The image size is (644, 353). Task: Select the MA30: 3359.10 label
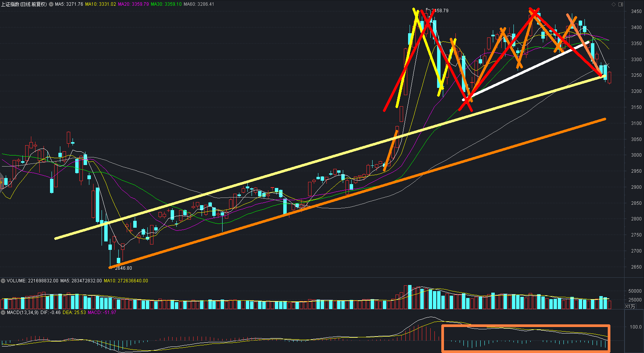point(166,4)
